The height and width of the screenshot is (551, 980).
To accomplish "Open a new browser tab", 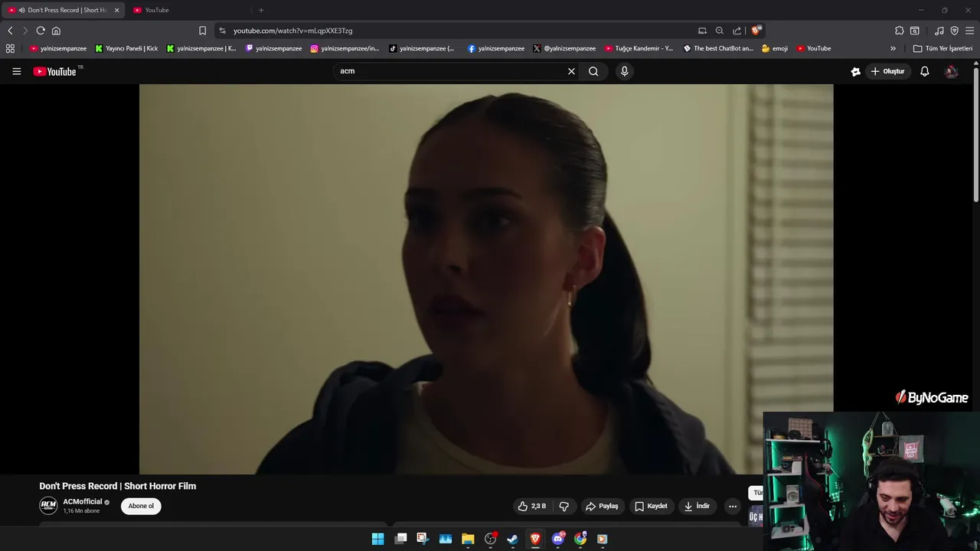I will tap(261, 10).
